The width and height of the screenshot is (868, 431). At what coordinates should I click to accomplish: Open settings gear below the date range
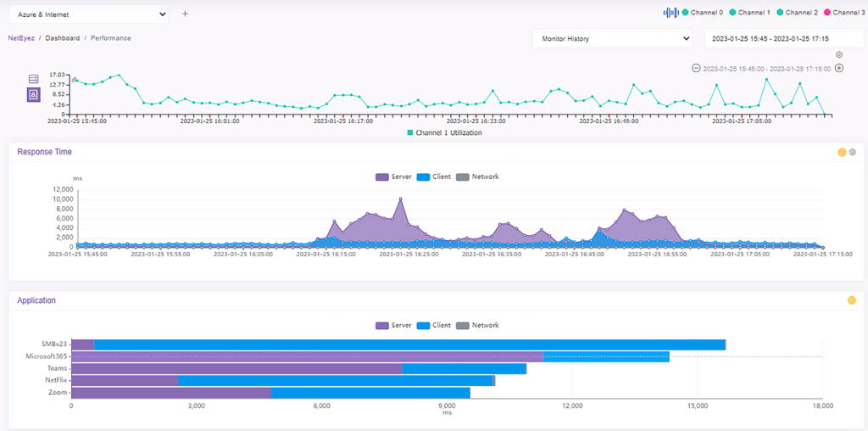tap(839, 55)
